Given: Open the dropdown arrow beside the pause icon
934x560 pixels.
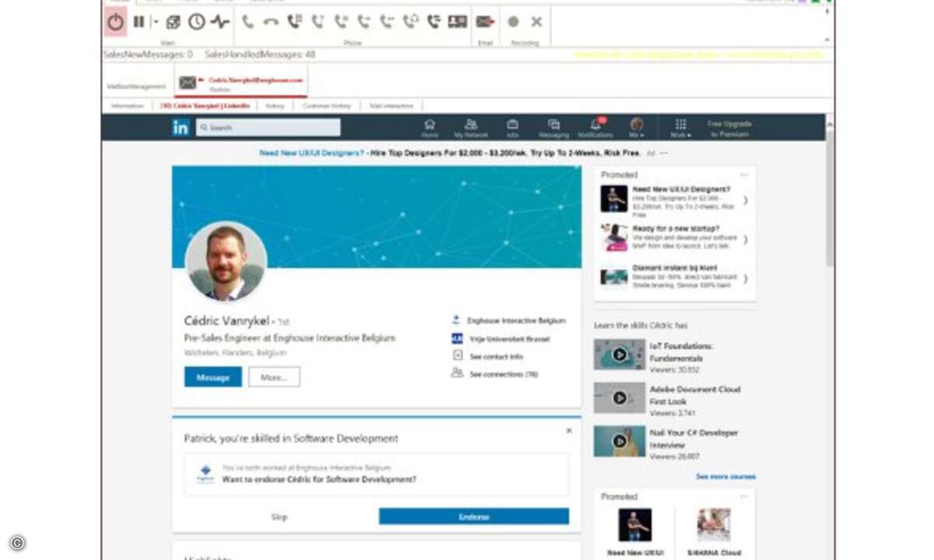Looking at the screenshot, I should [154, 22].
